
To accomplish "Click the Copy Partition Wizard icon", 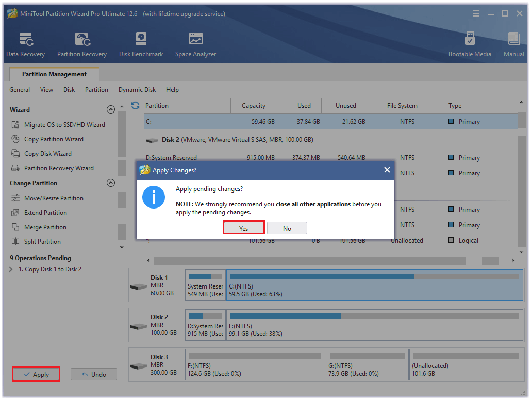I will (x=15, y=139).
